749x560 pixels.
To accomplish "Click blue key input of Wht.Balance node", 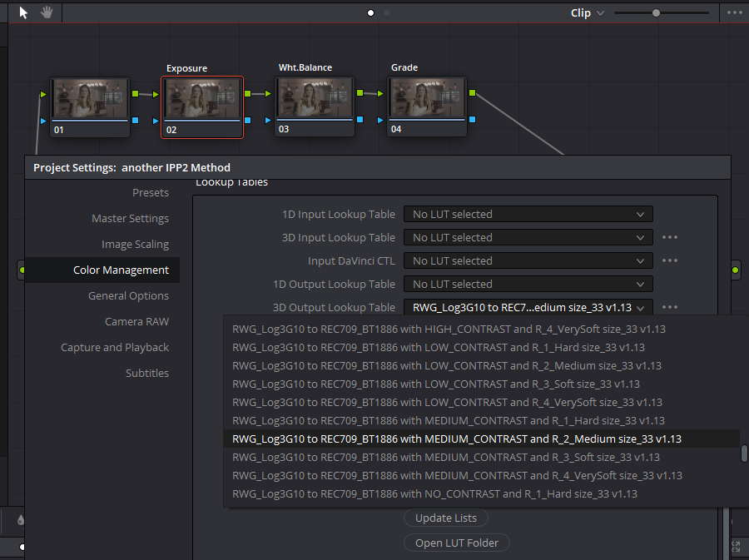I will coord(268,120).
